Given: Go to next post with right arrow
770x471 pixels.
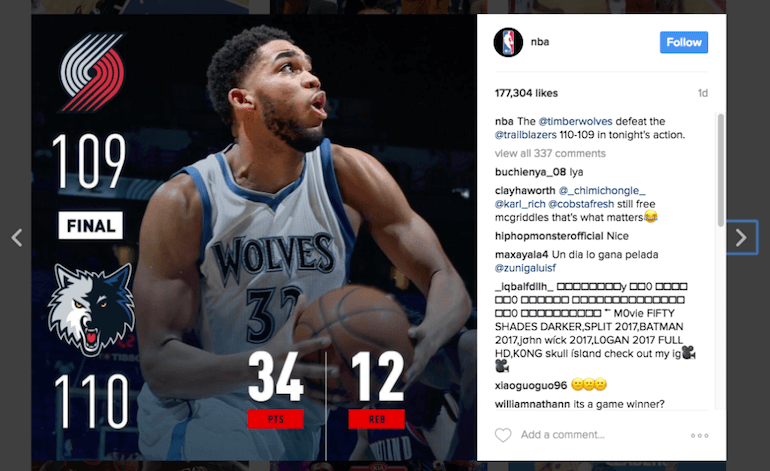Looking at the screenshot, I should coord(742,238).
